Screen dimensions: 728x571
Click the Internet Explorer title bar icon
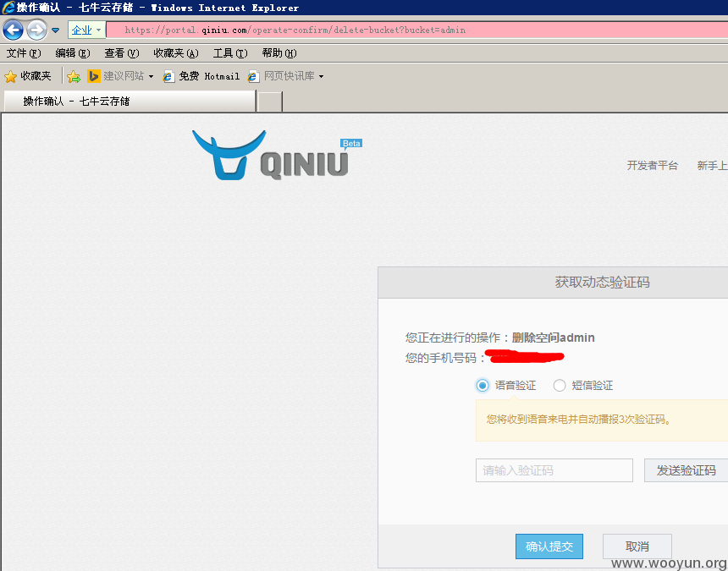(8, 8)
